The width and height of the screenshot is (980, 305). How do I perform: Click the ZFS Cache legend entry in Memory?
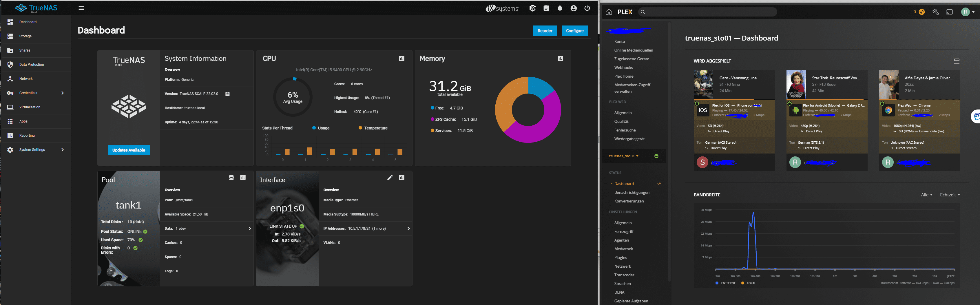click(453, 119)
